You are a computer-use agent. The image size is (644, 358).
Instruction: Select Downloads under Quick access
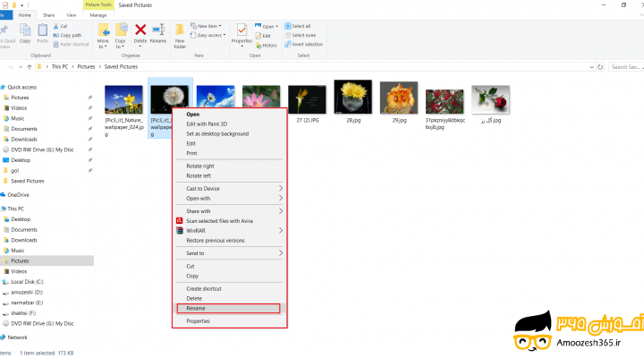point(24,140)
